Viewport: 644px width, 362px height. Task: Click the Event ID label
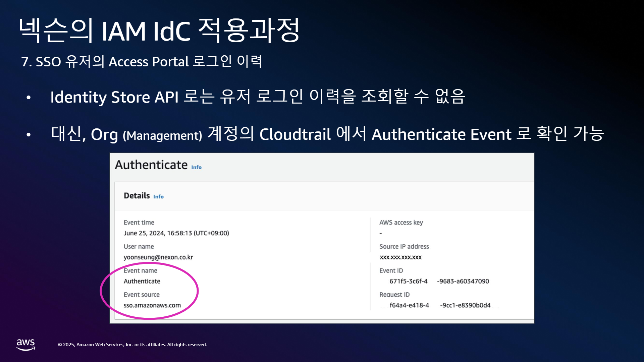coord(391,270)
